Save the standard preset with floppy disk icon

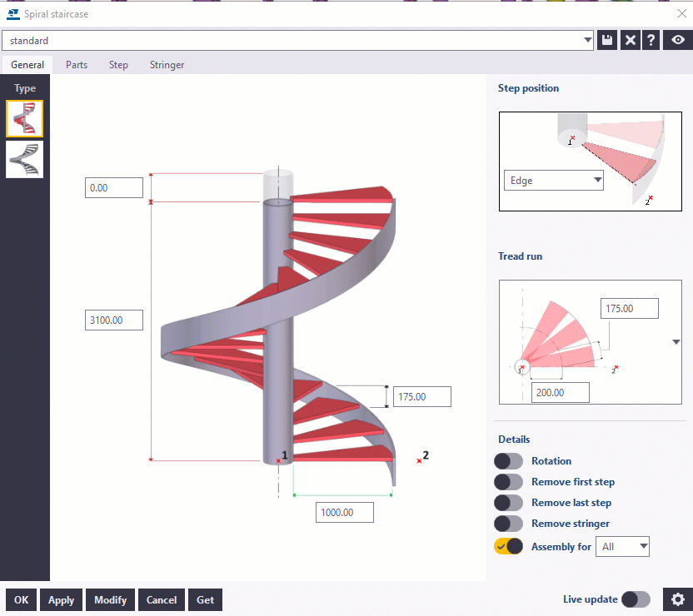(x=607, y=40)
